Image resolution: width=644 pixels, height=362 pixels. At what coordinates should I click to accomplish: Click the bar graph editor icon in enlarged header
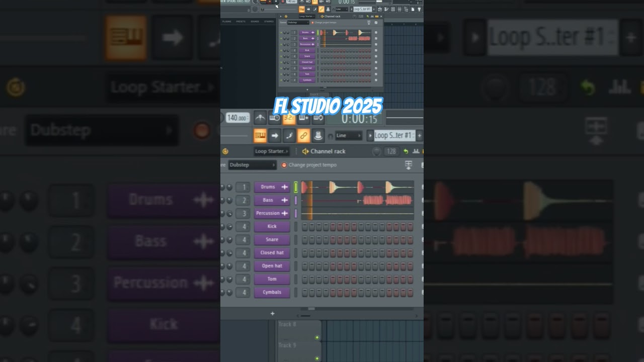pos(416,151)
